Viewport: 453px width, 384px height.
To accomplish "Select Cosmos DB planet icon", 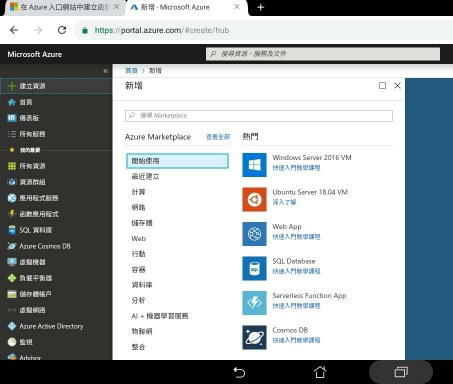I will [x=254, y=337].
